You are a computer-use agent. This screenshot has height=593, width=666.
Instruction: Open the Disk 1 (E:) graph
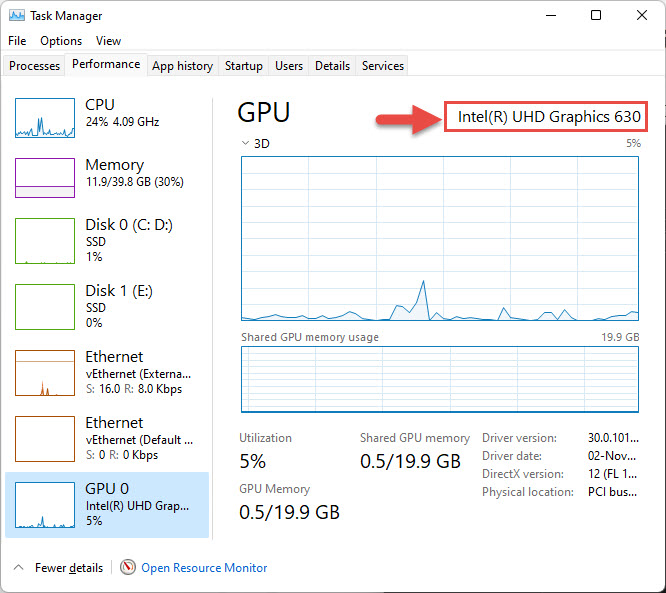point(45,307)
